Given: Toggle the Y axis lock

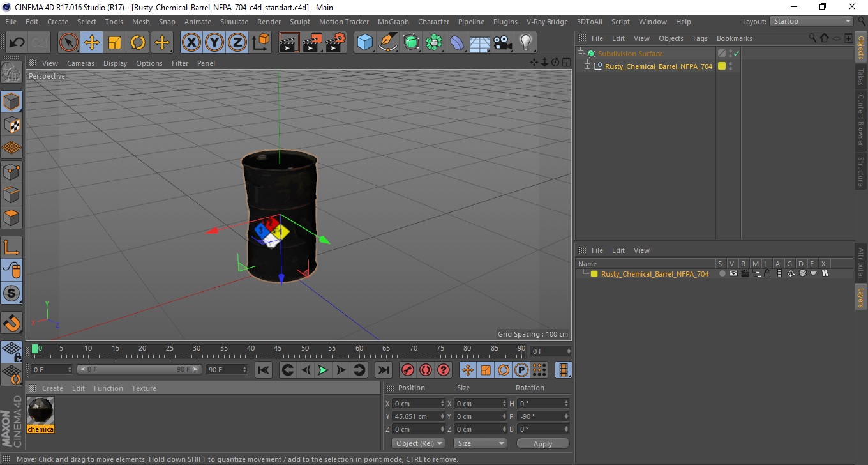Looking at the screenshot, I should (214, 43).
